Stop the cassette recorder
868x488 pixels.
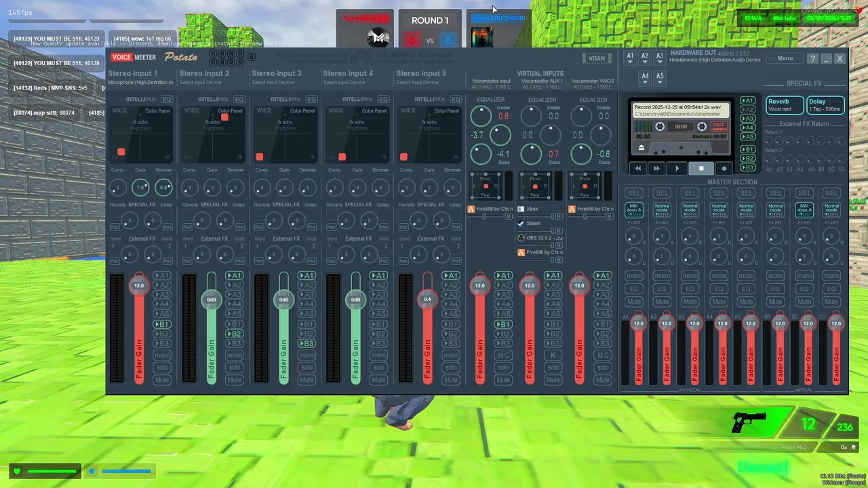tap(701, 168)
